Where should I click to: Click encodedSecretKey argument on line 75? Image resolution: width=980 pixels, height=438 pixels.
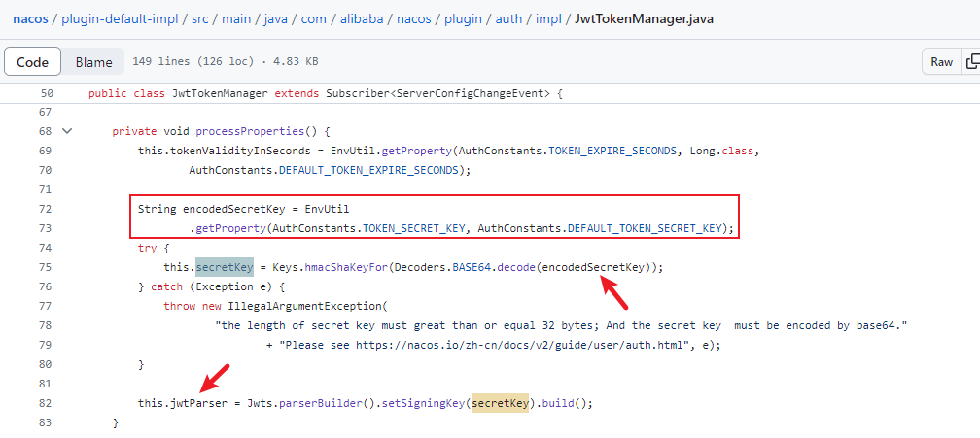tap(592, 266)
